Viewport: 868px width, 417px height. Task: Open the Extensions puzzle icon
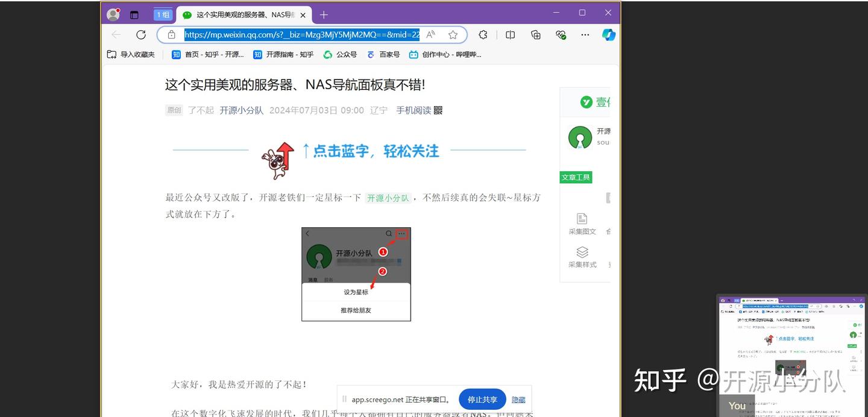pos(483,35)
